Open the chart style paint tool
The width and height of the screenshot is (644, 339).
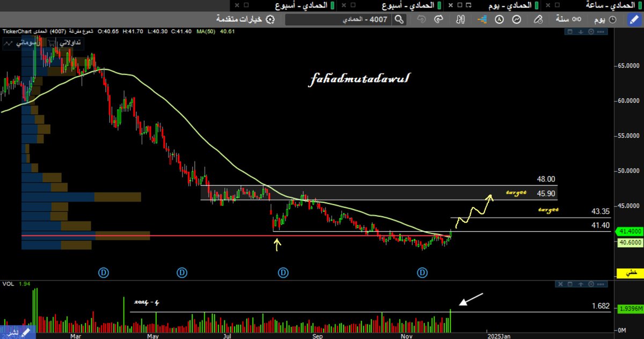tap(538, 19)
